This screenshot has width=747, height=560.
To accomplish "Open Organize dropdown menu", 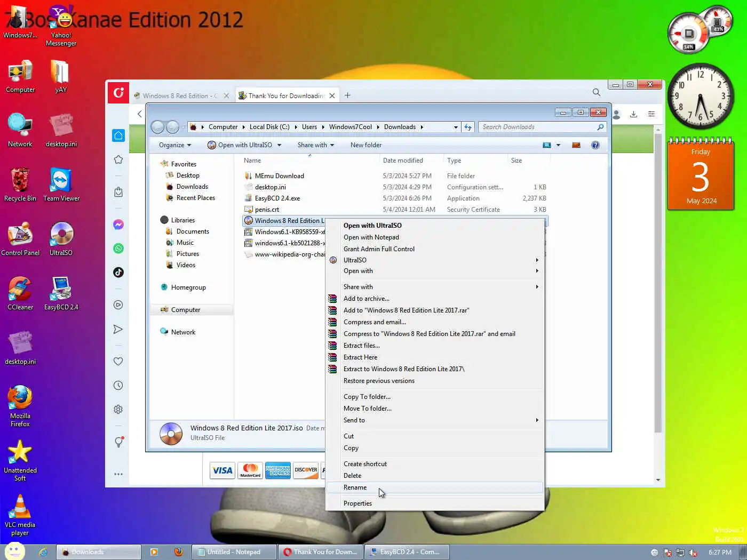I will coord(174,145).
